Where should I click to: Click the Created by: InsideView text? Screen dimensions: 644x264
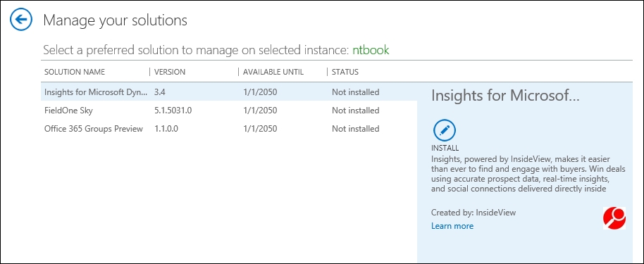pyautogui.click(x=473, y=213)
